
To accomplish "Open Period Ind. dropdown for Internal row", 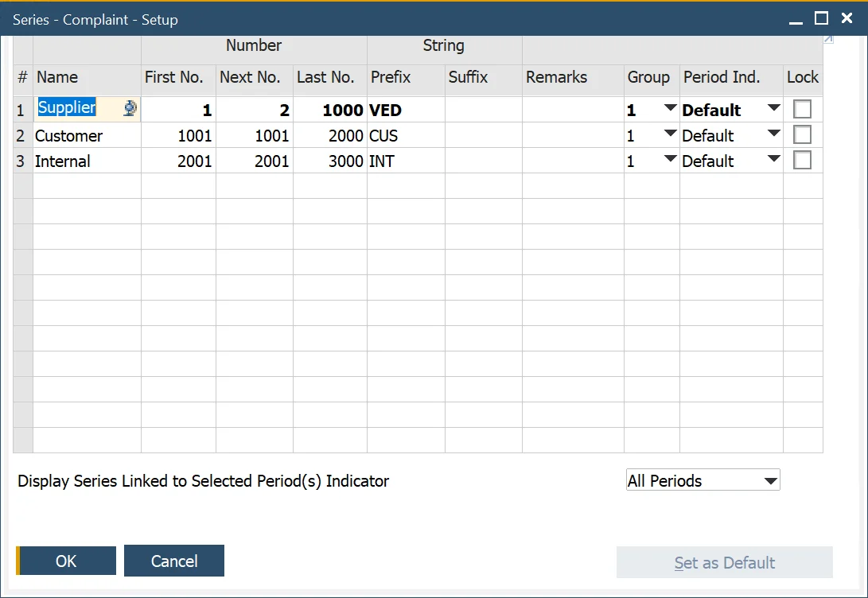I will [x=773, y=160].
